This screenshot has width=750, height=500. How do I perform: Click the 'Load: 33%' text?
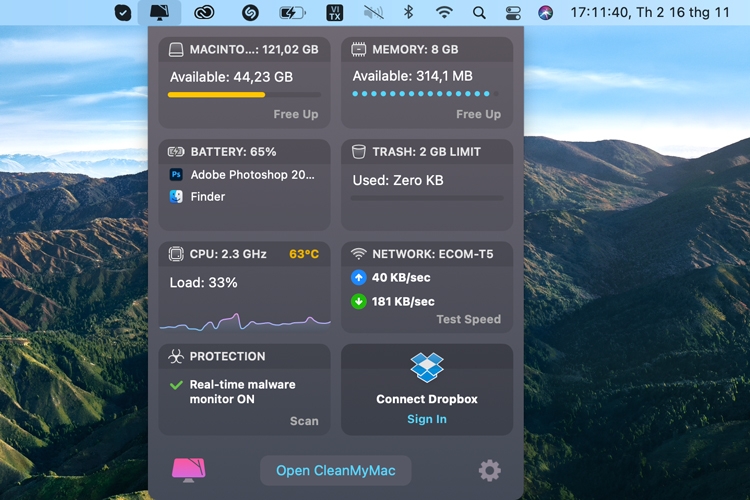[x=203, y=283]
